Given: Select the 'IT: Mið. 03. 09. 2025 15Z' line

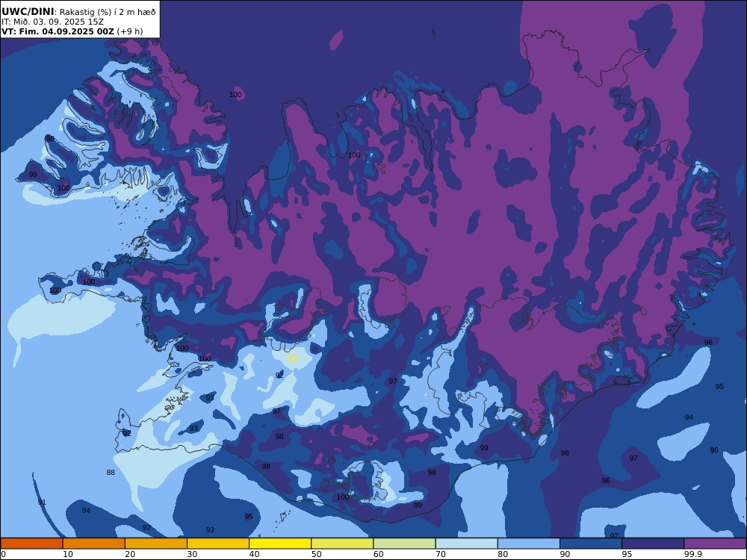Looking at the screenshot, I should 52,22.
